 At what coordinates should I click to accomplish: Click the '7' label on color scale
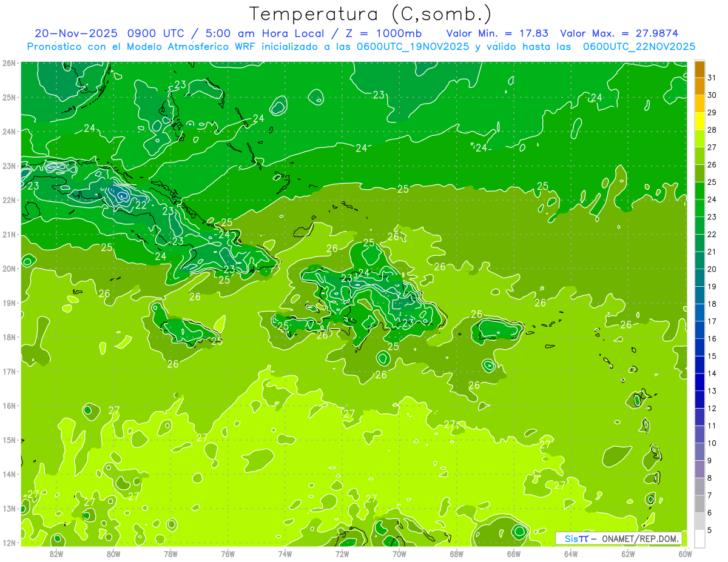tap(709, 496)
